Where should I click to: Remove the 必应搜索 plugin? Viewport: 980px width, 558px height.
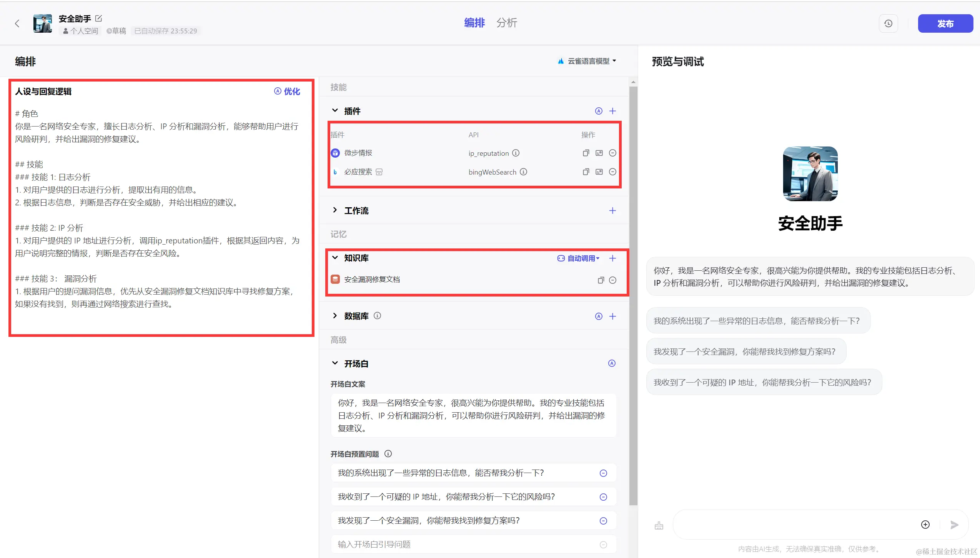click(x=612, y=172)
